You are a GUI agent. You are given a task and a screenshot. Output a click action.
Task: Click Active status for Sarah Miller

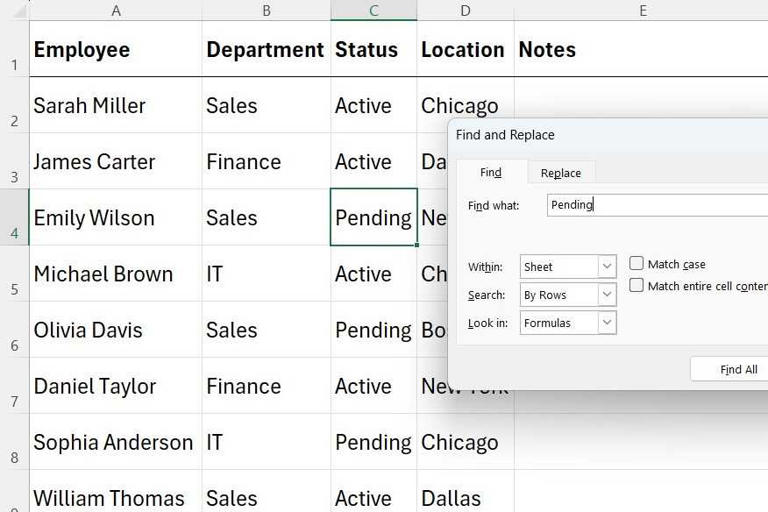(374, 105)
